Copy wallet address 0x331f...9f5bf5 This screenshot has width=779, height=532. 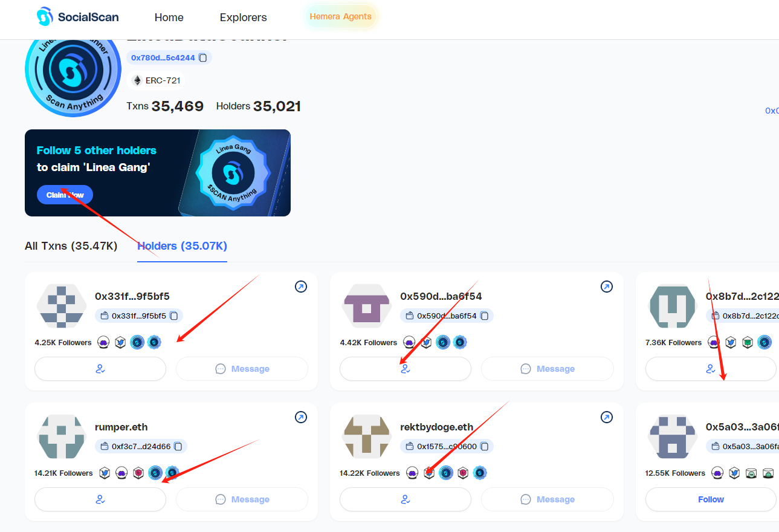(x=174, y=316)
